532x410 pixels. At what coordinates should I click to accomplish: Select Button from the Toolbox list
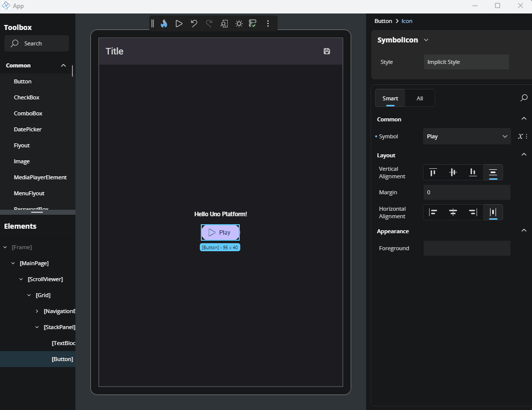(x=22, y=81)
